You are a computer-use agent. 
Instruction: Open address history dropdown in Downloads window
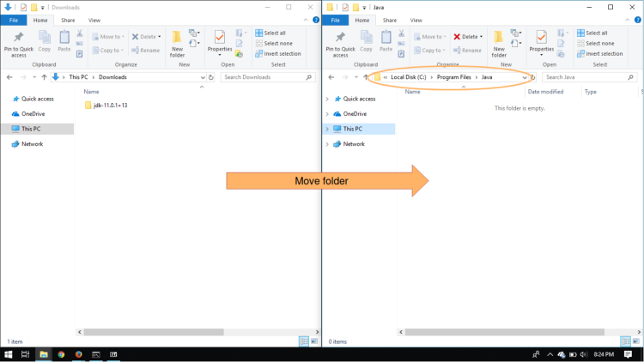point(203,77)
